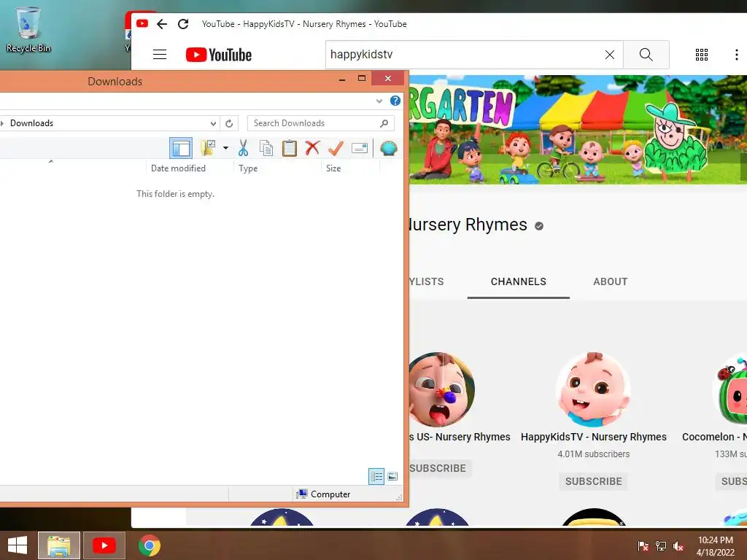The image size is (747, 560).
Task: Open the US- Nursery Rhymes channel avatar
Action: pos(441,389)
